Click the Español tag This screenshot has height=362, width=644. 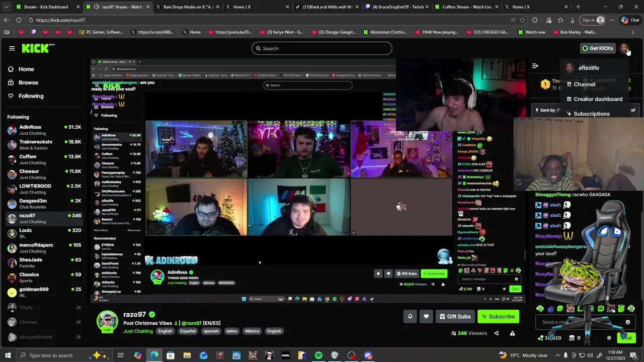[x=188, y=331]
